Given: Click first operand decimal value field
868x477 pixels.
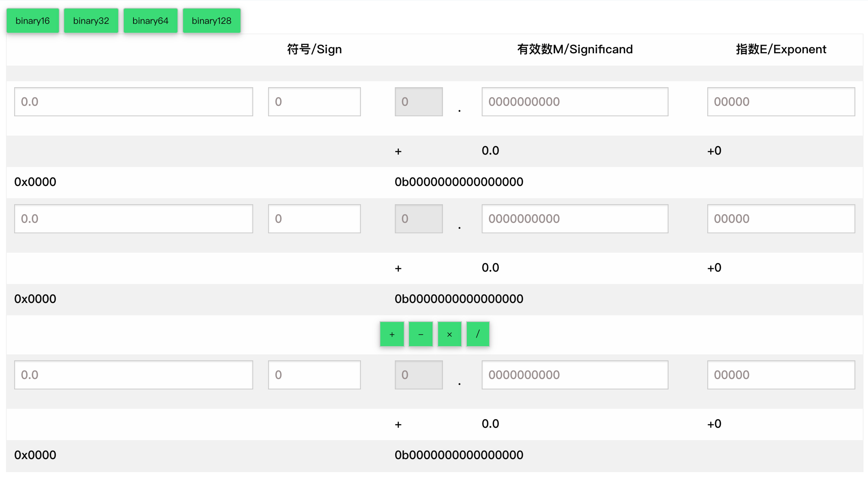Looking at the screenshot, I should pyautogui.click(x=133, y=102).
